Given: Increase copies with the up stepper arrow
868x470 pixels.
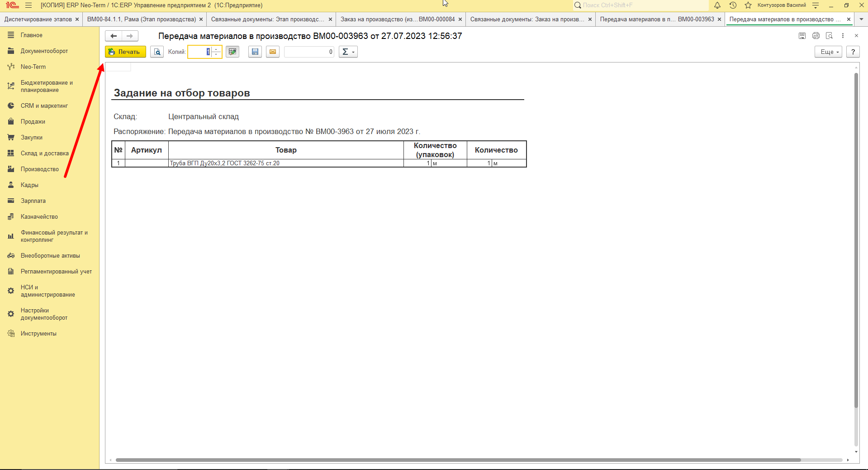Looking at the screenshot, I should pos(217,49).
